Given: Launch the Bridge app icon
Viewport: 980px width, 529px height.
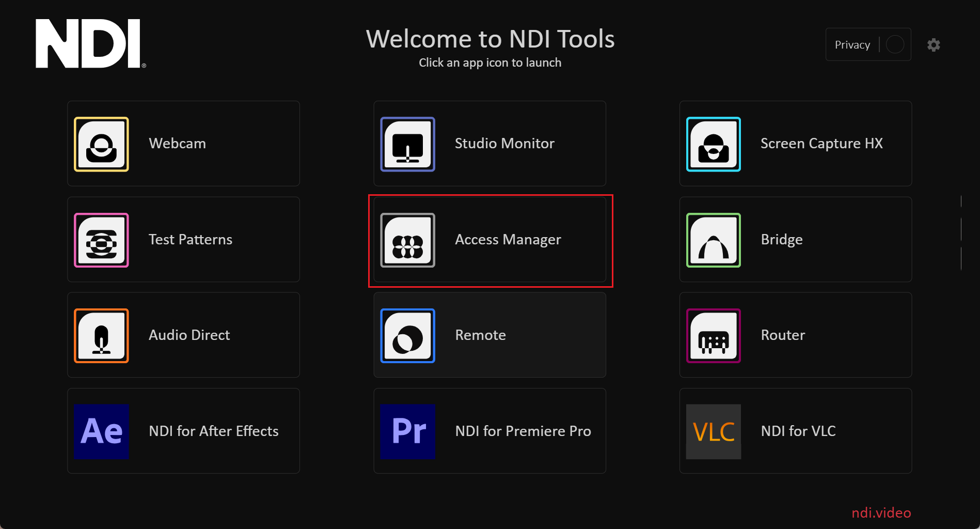Looking at the screenshot, I should pos(713,240).
